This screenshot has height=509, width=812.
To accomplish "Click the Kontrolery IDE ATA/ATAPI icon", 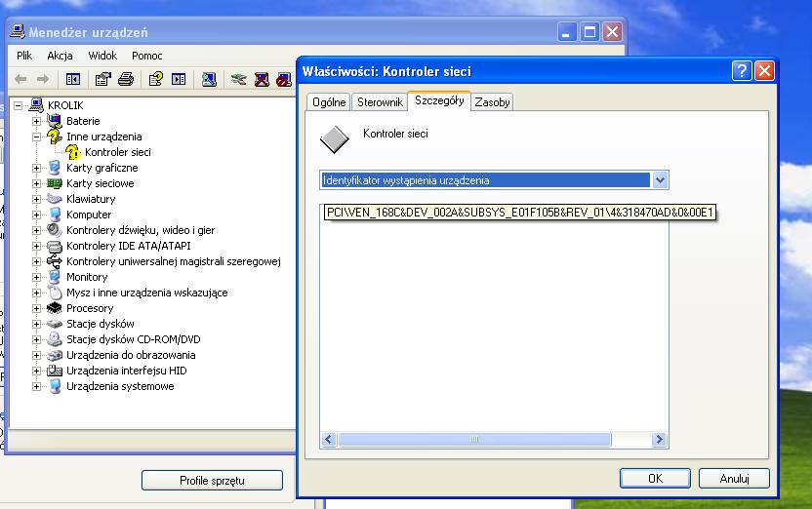I will 55,246.
